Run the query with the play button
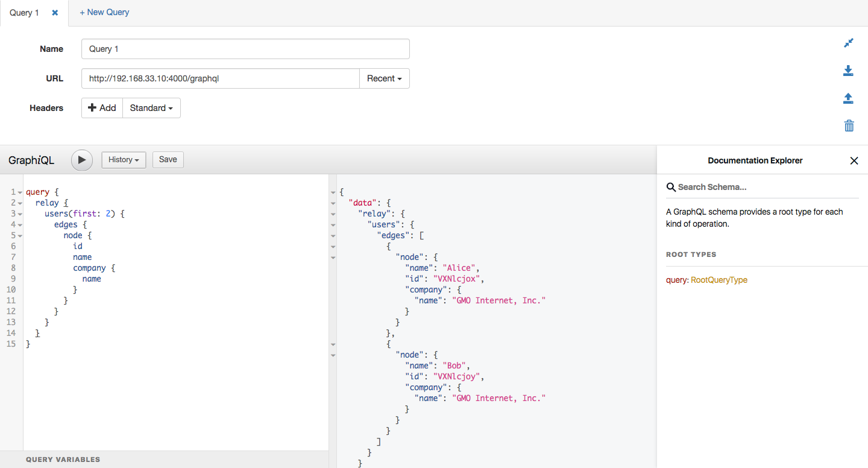This screenshot has width=868, height=468. click(x=82, y=160)
